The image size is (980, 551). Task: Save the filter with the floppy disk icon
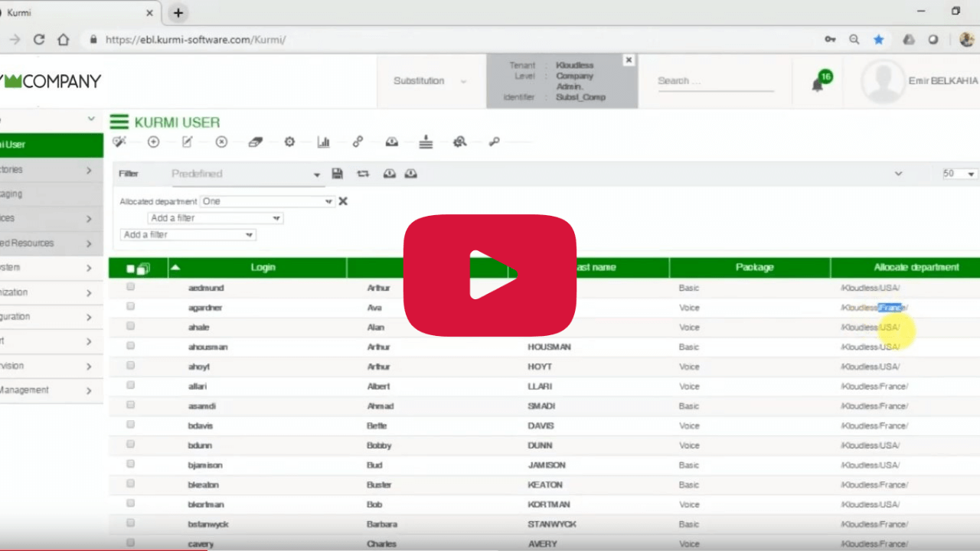point(337,174)
